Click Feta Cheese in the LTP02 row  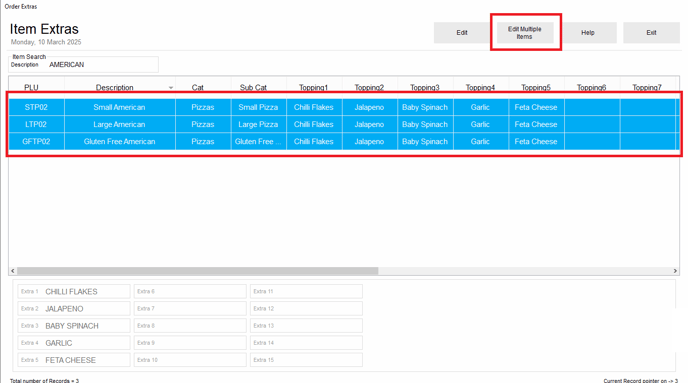click(x=537, y=124)
